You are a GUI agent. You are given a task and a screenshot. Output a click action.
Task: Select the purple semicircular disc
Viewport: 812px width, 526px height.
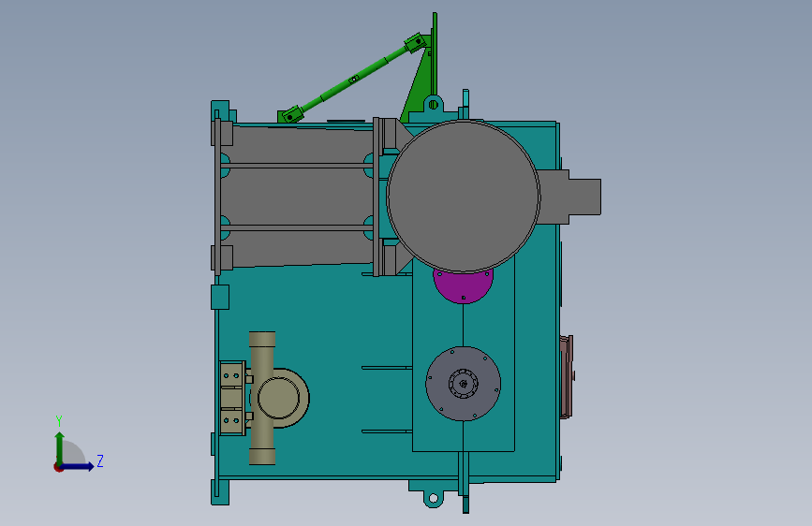click(x=464, y=286)
